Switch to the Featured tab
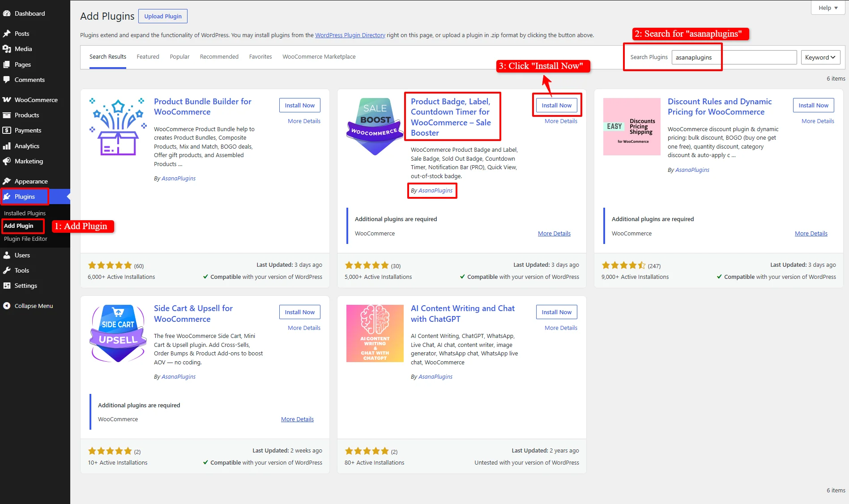This screenshot has width=849, height=504. click(148, 56)
